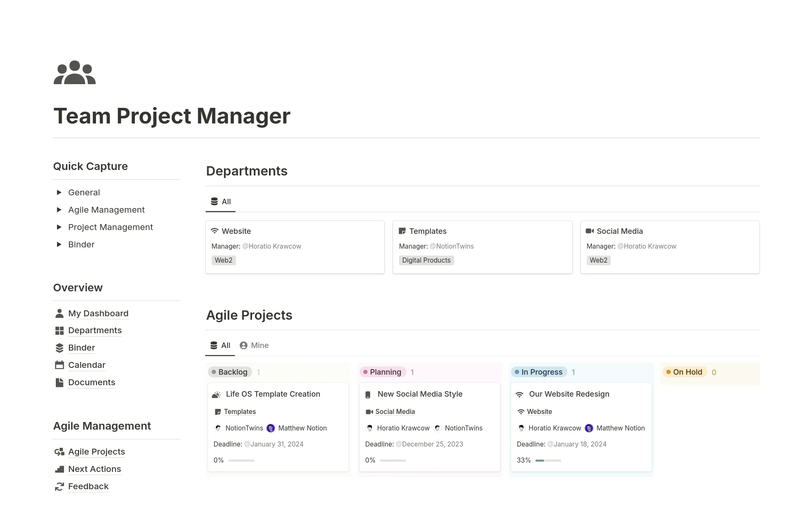Viewport: 812px width, 507px height.
Task: Expand the General toggle
Action: (x=59, y=192)
